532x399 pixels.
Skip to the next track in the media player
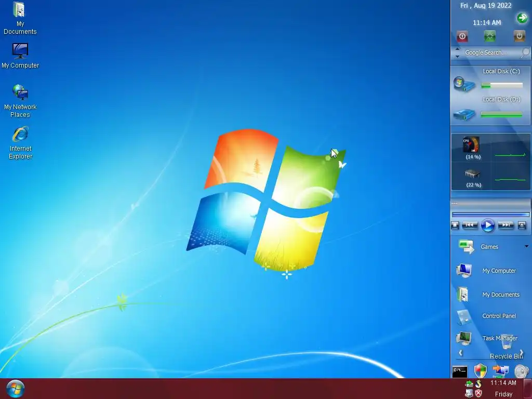pyautogui.click(x=506, y=225)
